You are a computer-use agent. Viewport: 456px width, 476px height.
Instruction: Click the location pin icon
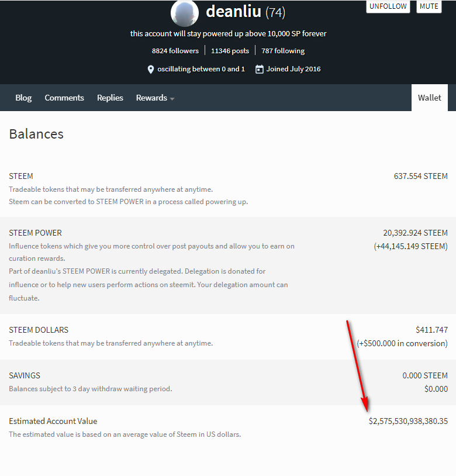tap(150, 70)
